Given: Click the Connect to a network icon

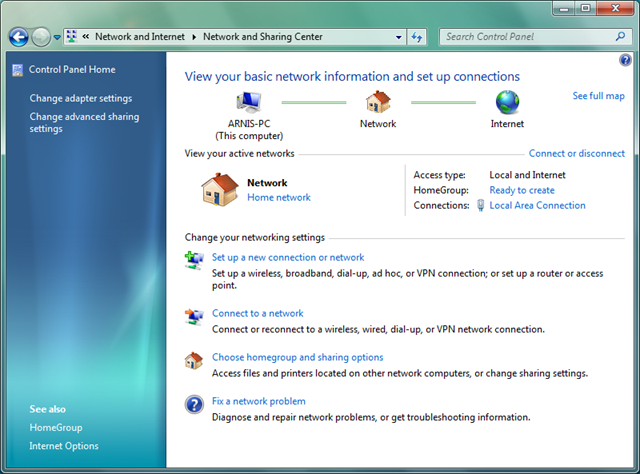Looking at the screenshot, I should (194, 317).
